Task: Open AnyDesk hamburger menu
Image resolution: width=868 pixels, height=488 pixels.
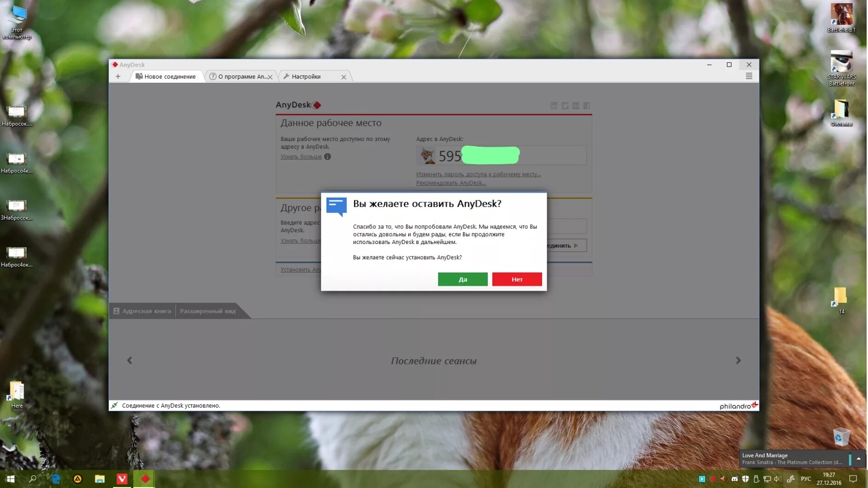Action: point(749,76)
